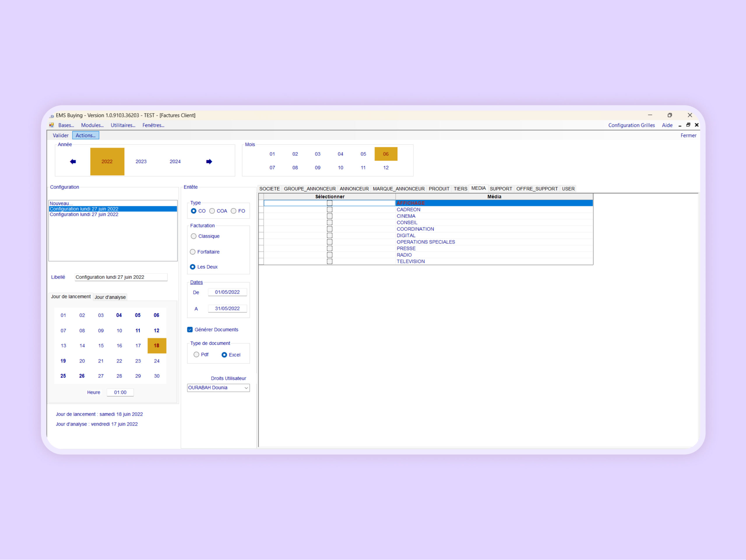Select the Pdf document type

(x=196, y=354)
